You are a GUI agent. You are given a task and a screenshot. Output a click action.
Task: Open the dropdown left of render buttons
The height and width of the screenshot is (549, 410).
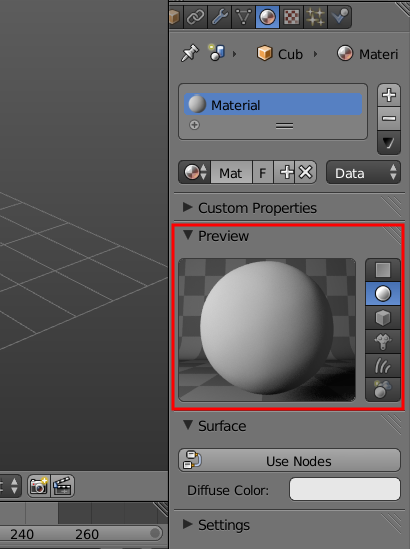[x=11, y=486]
